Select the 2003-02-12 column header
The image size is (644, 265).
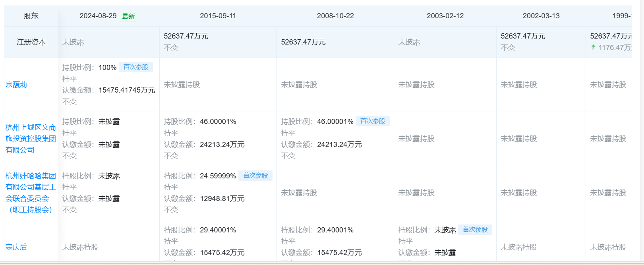pyautogui.click(x=445, y=16)
